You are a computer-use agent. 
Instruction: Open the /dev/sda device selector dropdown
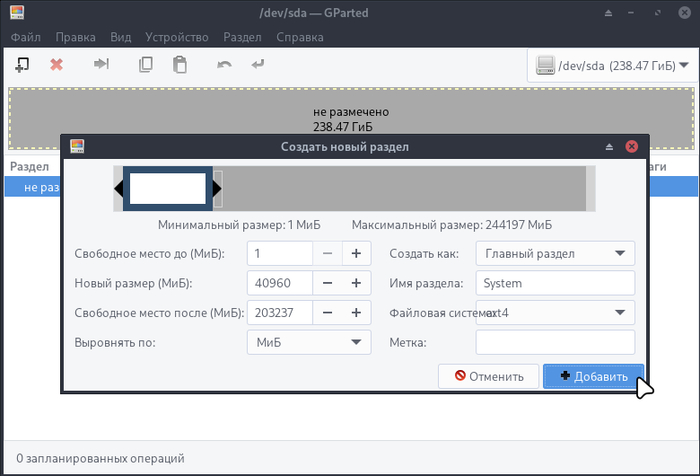point(613,66)
